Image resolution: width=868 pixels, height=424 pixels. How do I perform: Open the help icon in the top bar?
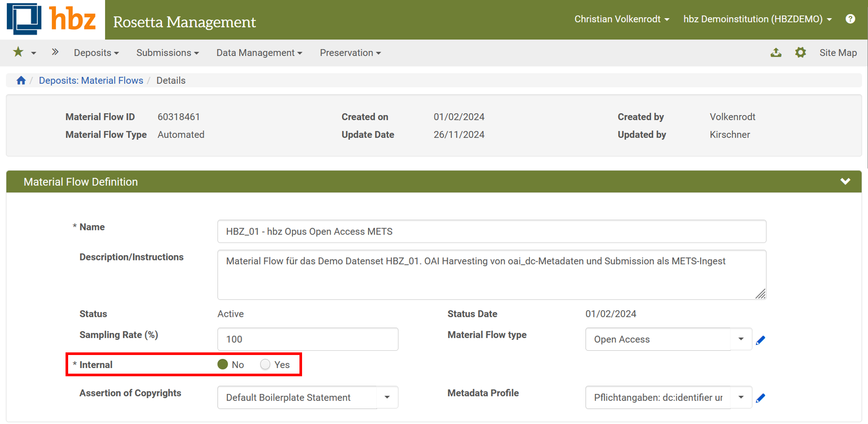pyautogui.click(x=851, y=19)
